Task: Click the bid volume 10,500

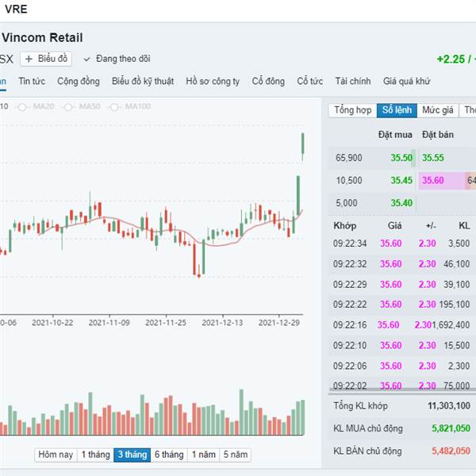Action: [x=349, y=180]
